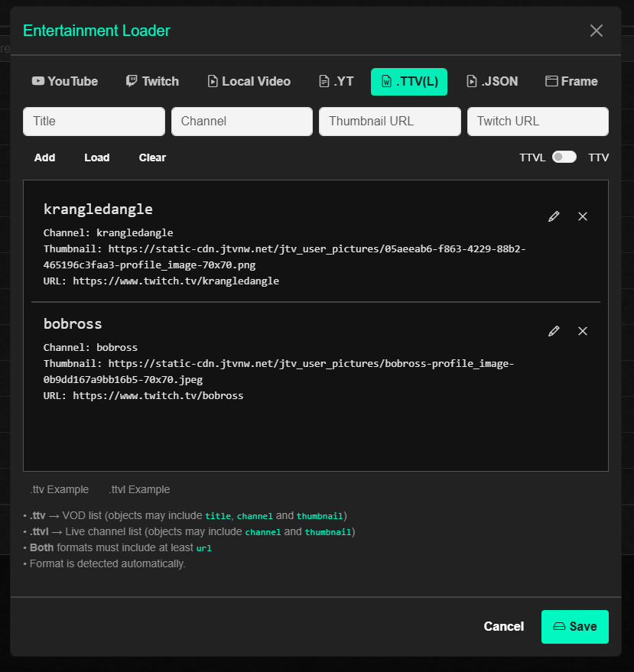
Task: Toggle the TTVL/TTV format switch
Action: tap(564, 157)
